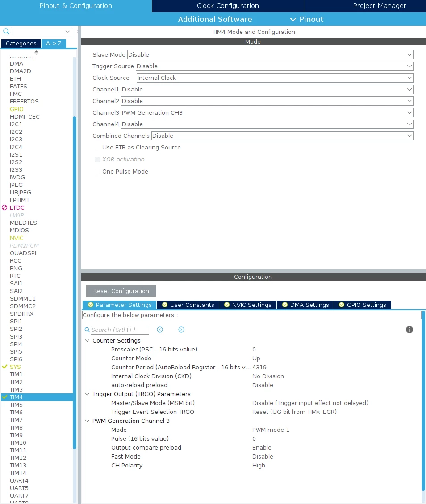The height and width of the screenshot is (504, 426).
Task: Click the Fast Mode Disable value
Action: (263, 456)
